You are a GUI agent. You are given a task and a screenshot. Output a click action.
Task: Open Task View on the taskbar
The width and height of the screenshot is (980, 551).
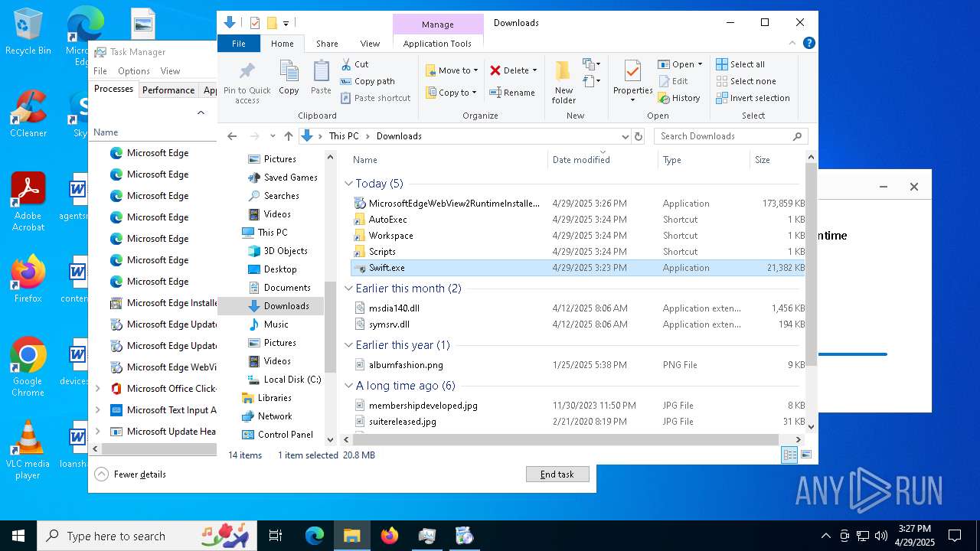[276, 536]
